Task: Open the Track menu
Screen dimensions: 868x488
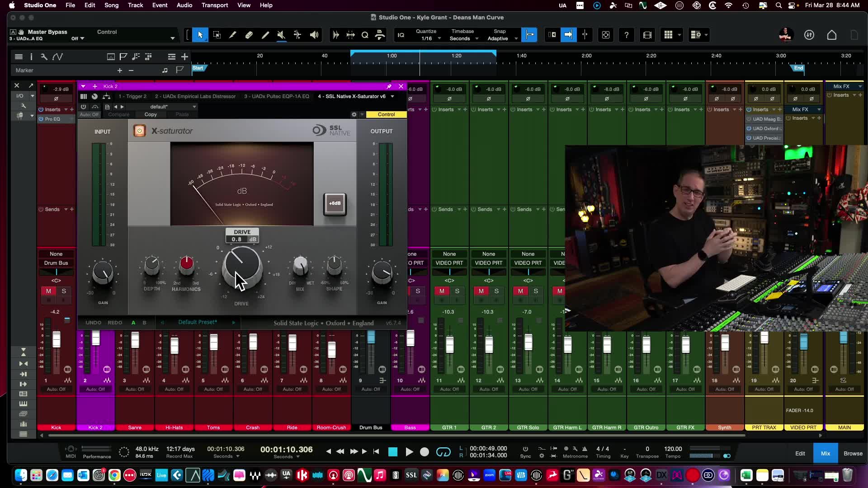Action: 135,5
